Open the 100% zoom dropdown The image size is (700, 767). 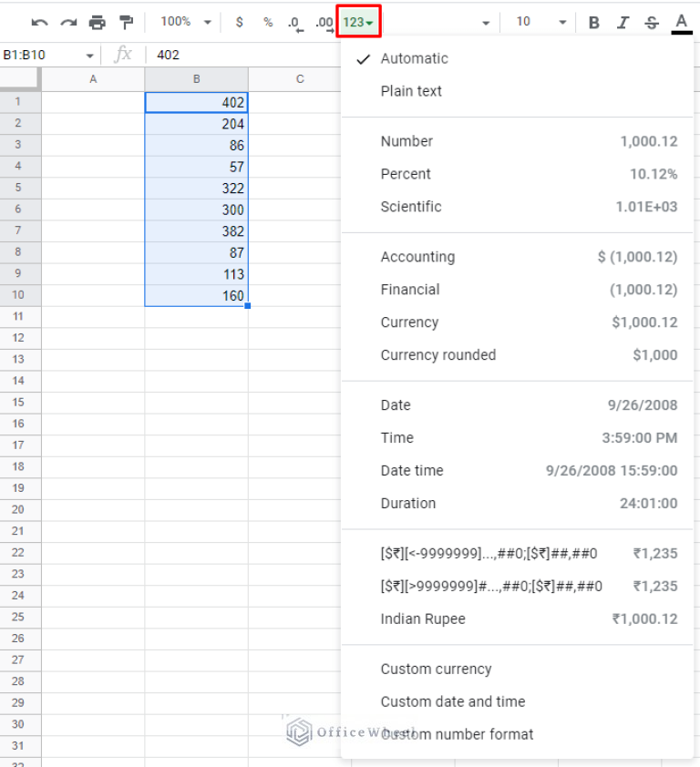coord(185,22)
